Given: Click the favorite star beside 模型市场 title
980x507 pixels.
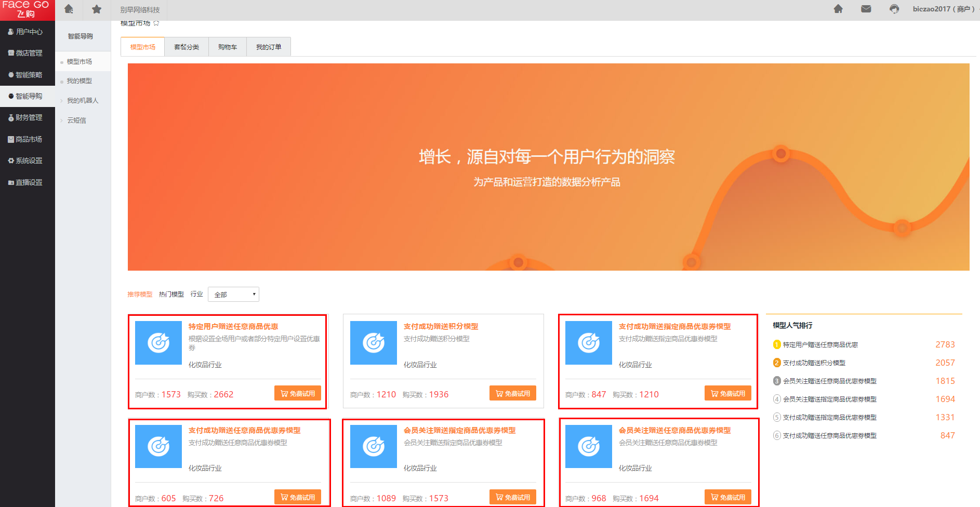Looking at the screenshot, I should (156, 23).
